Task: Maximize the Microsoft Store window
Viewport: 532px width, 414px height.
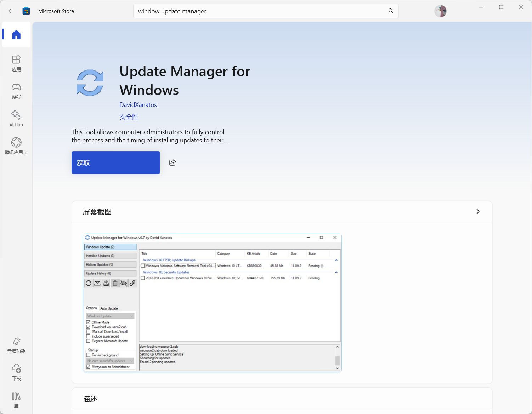Action: [501, 7]
